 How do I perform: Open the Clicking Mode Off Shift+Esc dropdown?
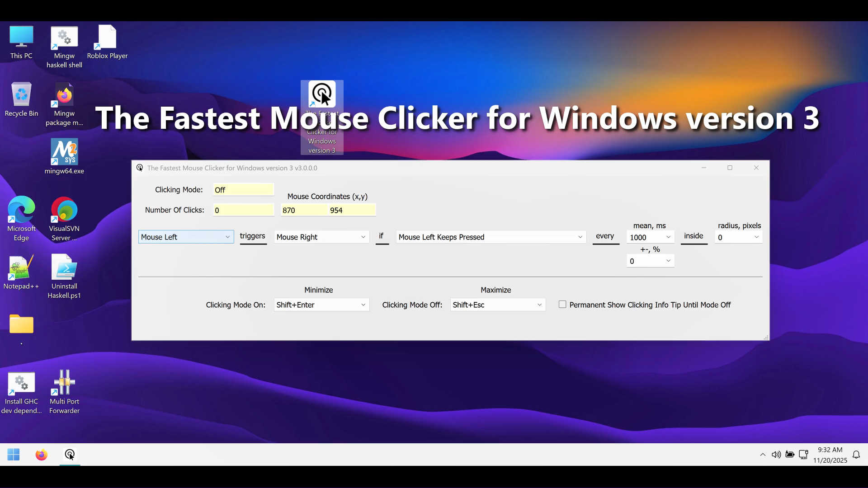497,305
